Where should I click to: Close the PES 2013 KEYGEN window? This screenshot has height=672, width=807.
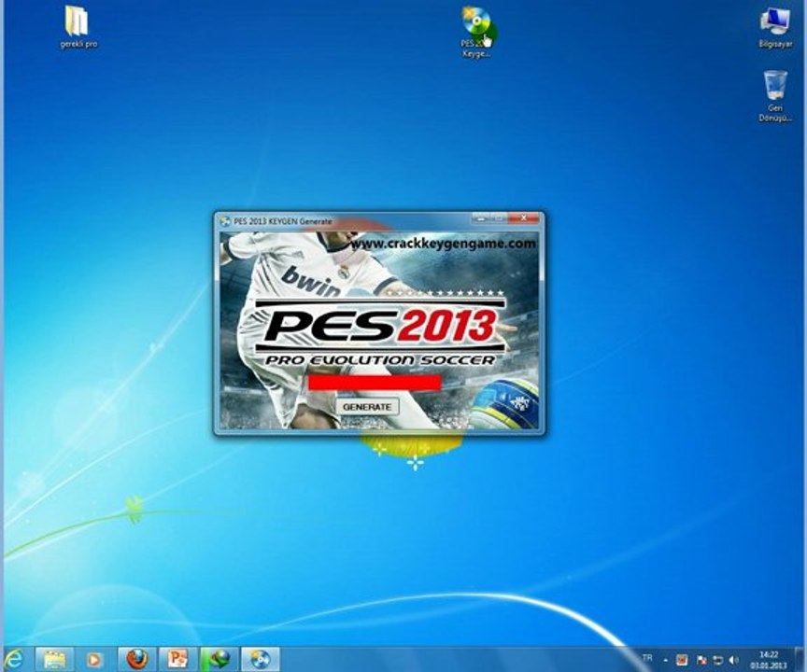click(x=523, y=218)
